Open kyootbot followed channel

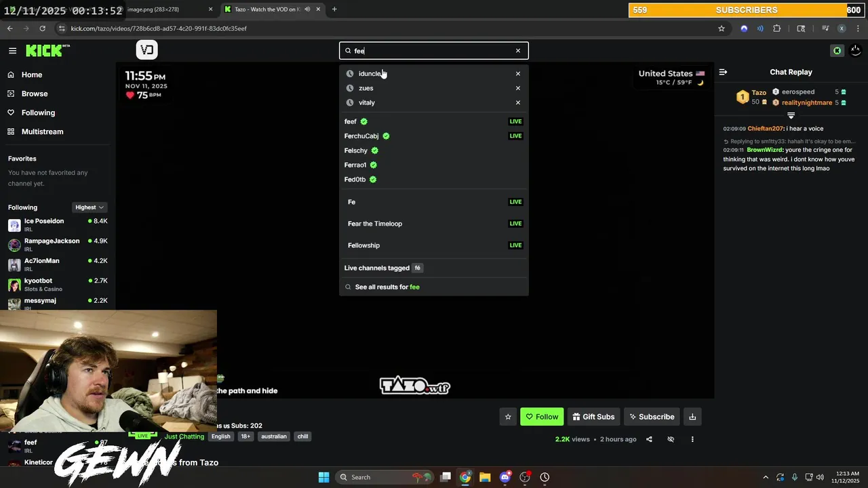(58, 285)
